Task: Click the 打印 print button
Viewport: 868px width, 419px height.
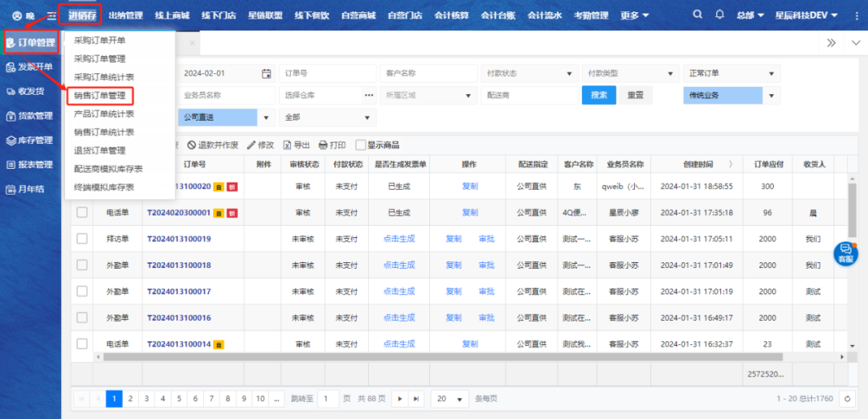Action: [x=332, y=146]
